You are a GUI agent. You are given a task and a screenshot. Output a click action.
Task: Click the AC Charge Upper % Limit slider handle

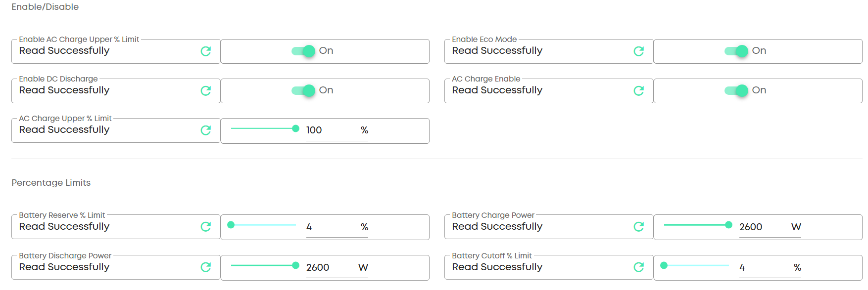[295, 128]
